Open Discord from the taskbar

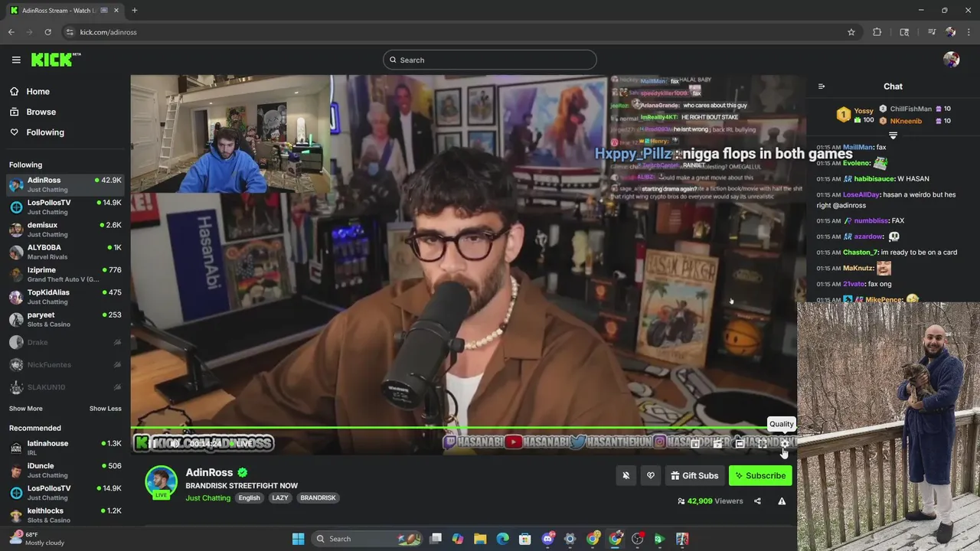click(547, 539)
